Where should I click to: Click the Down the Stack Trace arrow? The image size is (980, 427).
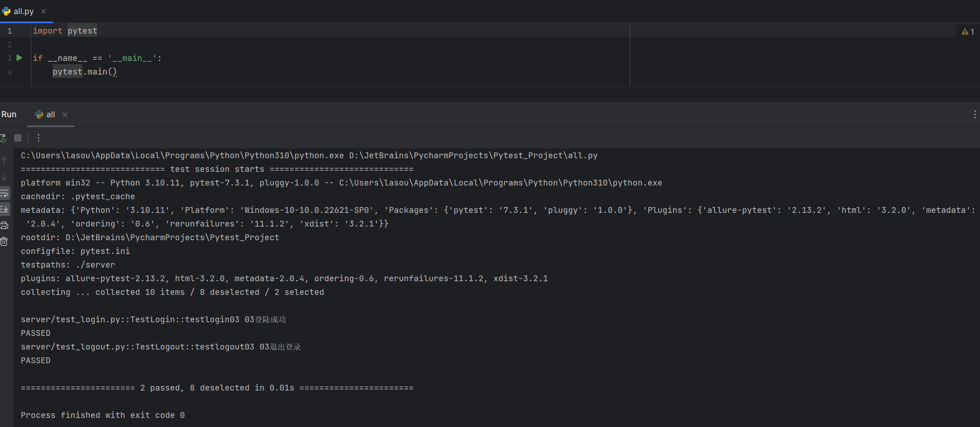click(4, 177)
